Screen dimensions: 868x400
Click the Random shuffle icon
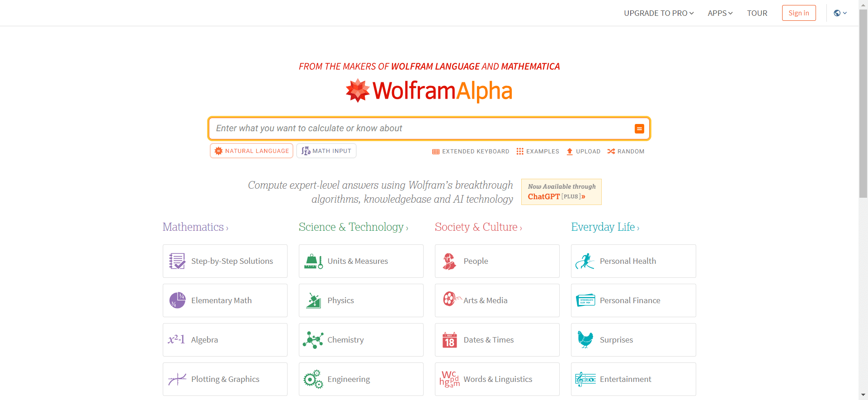point(610,151)
